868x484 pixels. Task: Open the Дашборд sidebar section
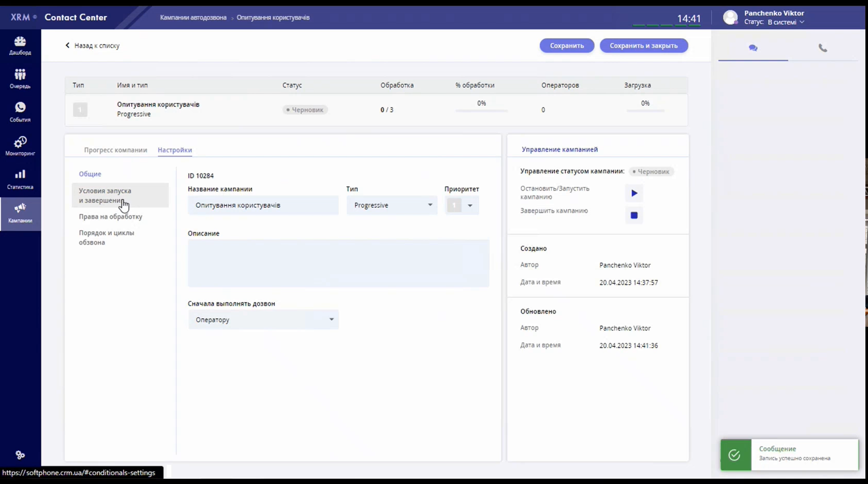[20, 46]
